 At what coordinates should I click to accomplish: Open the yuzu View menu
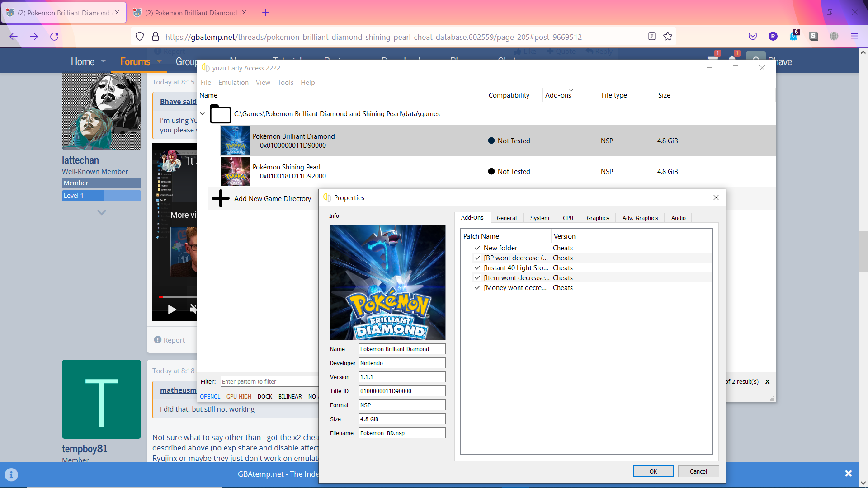[x=263, y=83]
